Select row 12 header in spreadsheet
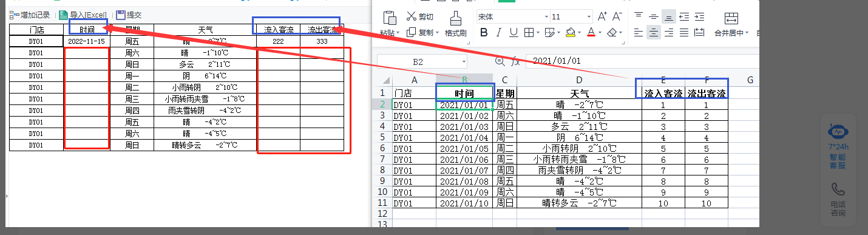The width and height of the screenshot is (868, 235). 382,214
